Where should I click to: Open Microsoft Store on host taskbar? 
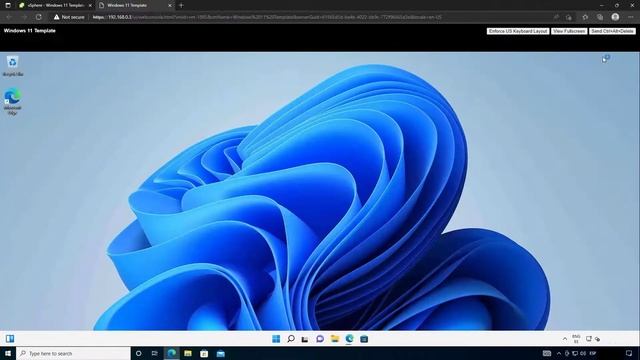pyautogui.click(x=204, y=353)
